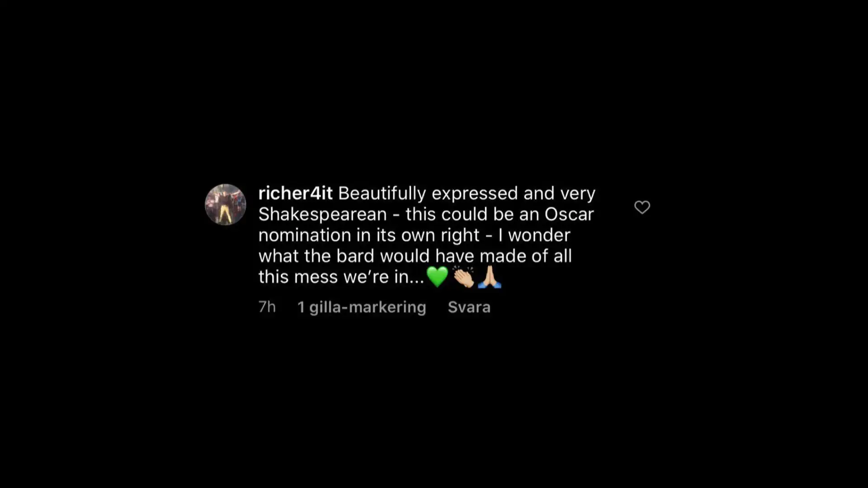This screenshot has height=488, width=868.
Task: Click the word Beautifully in the comment
Action: 382,193
